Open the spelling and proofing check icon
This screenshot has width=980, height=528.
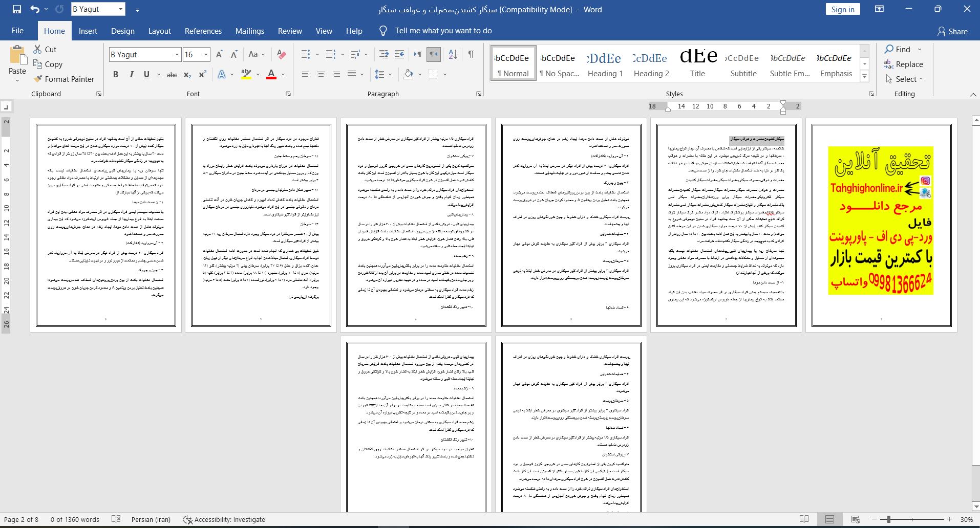point(116,519)
